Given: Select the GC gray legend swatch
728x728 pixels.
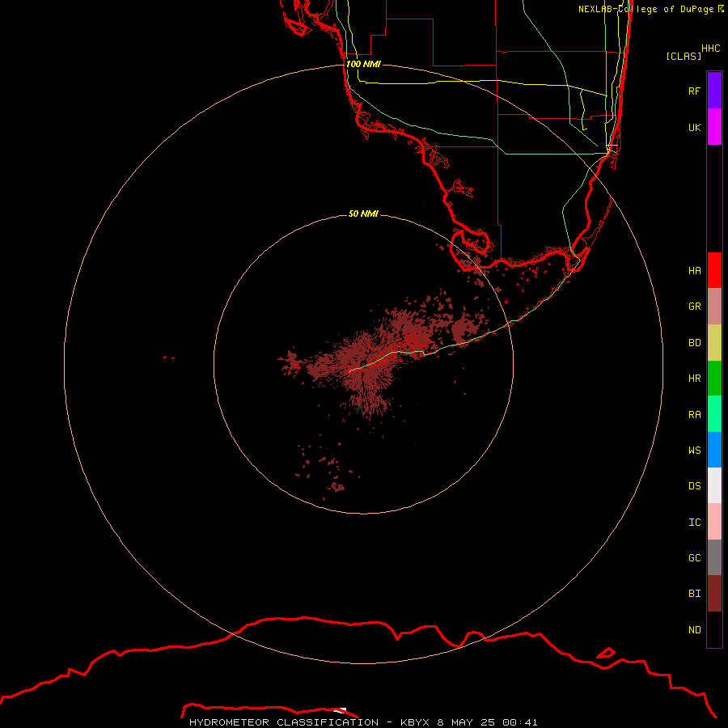Looking at the screenshot, I should [714, 557].
